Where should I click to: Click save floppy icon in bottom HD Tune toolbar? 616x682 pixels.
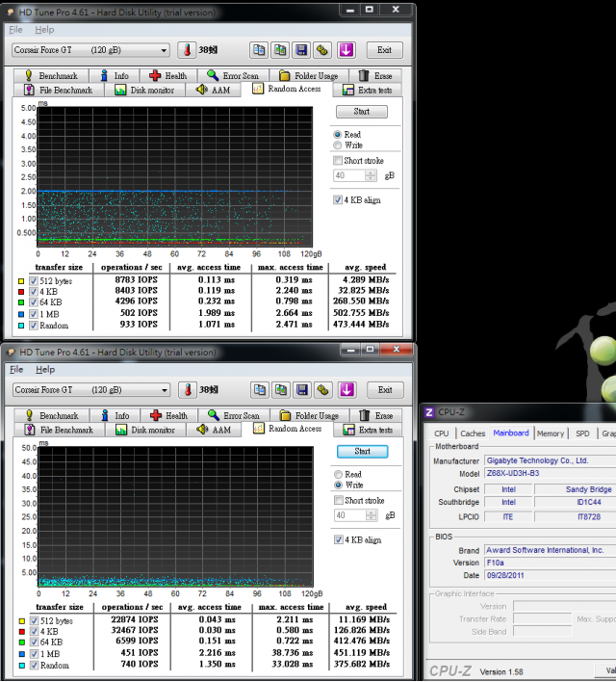tap(302, 390)
